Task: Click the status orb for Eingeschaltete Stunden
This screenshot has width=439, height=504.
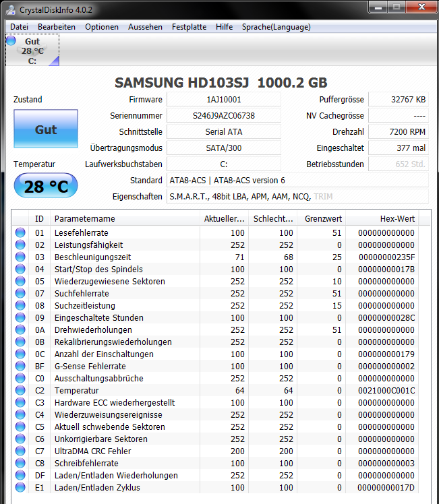Action: click(x=20, y=317)
